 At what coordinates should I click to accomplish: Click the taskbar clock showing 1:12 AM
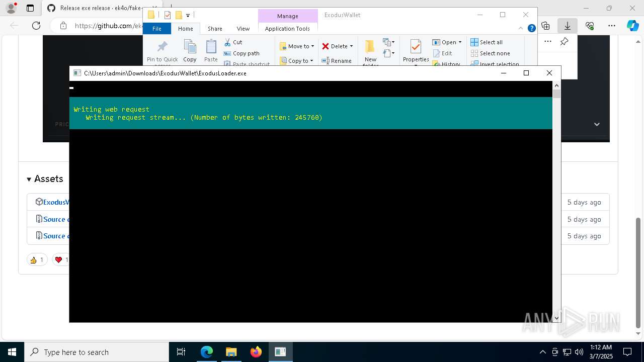601,352
